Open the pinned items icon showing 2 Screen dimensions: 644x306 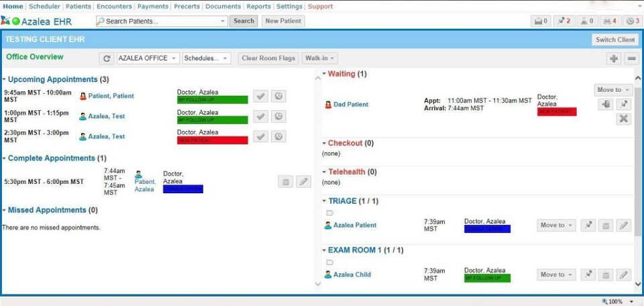pyautogui.click(x=564, y=21)
